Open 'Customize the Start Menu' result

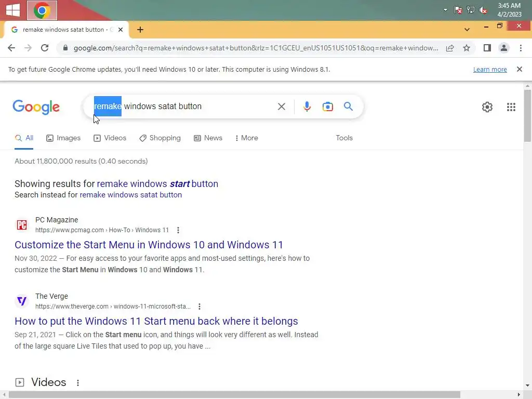pyautogui.click(x=149, y=245)
